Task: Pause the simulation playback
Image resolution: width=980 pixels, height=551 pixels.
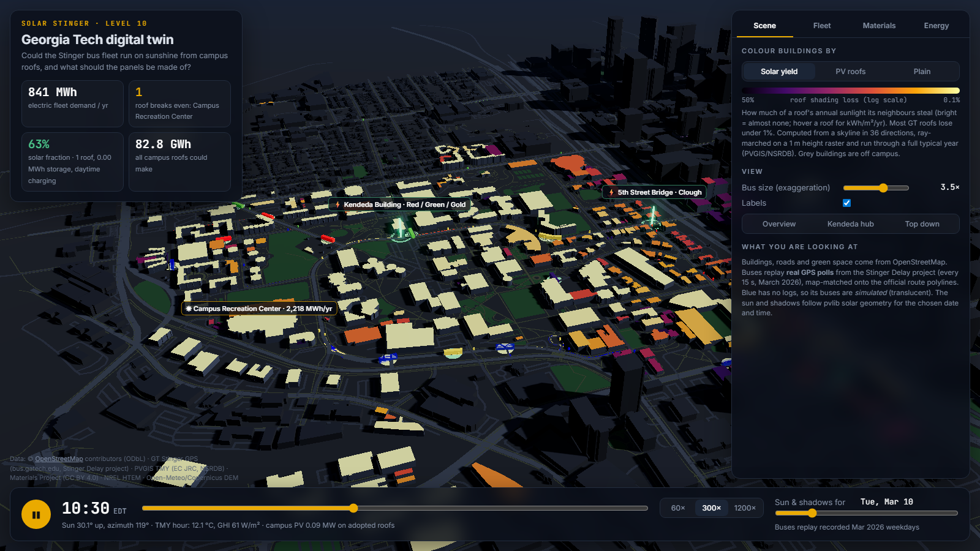Action: [36, 515]
